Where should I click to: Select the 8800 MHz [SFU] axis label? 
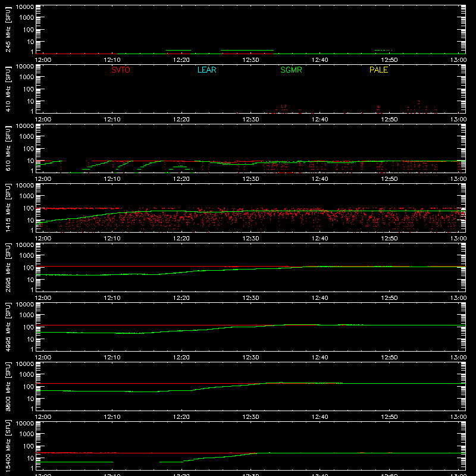[x=8, y=386]
